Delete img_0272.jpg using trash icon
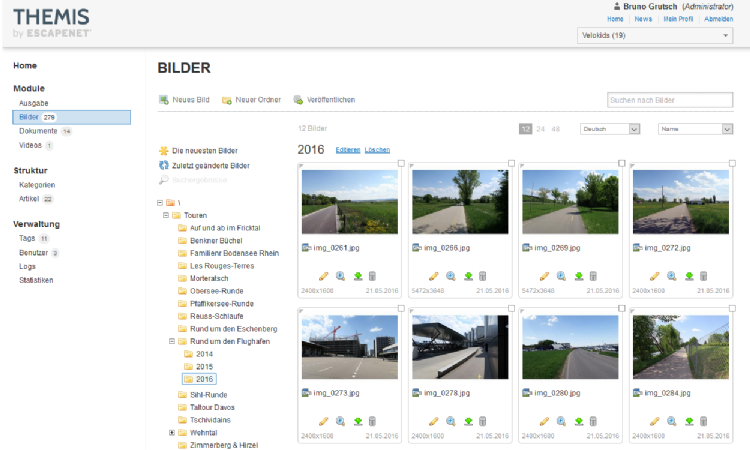The width and height of the screenshot is (750, 450). tap(703, 276)
